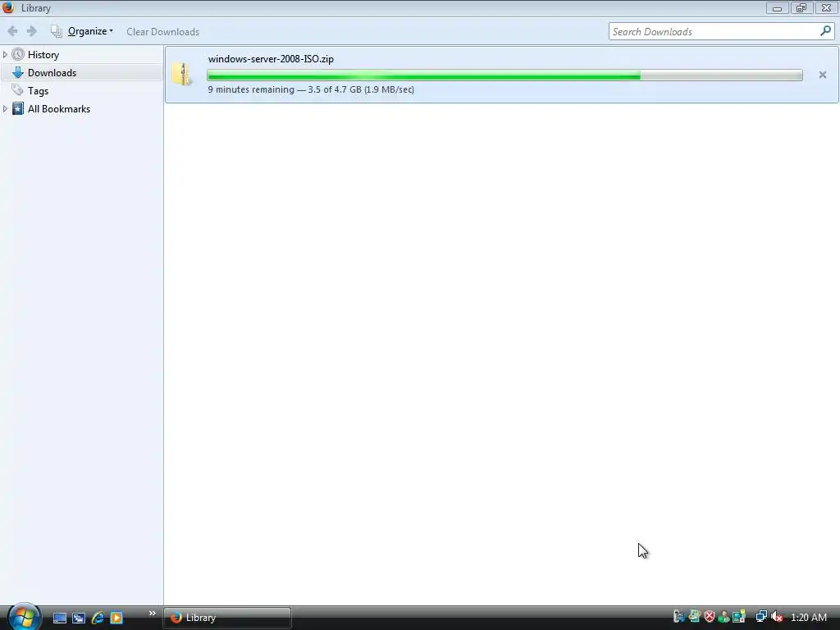This screenshot has width=840, height=630.
Task: Select the windows-server-2008-ISO.zip filename
Action: tap(271, 59)
